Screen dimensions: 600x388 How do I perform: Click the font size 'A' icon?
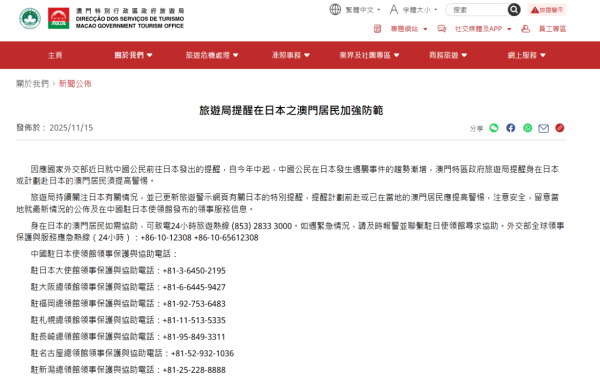(x=394, y=9)
